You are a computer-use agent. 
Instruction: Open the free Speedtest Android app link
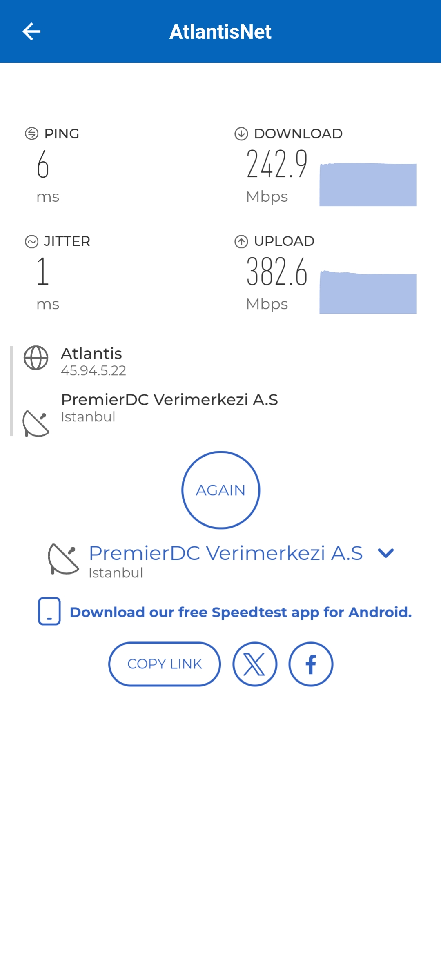tap(241, 612)
